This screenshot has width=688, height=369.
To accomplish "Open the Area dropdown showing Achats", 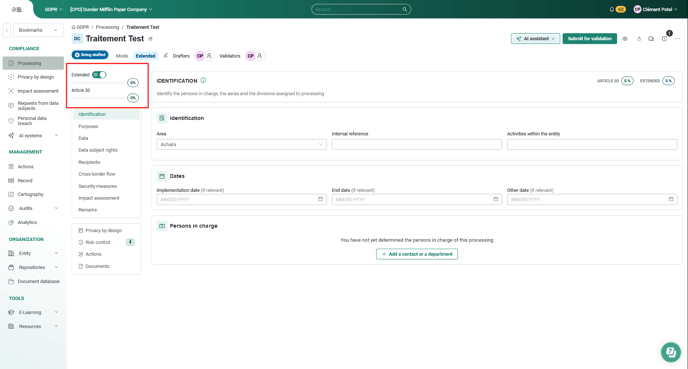I will point(241,144).
